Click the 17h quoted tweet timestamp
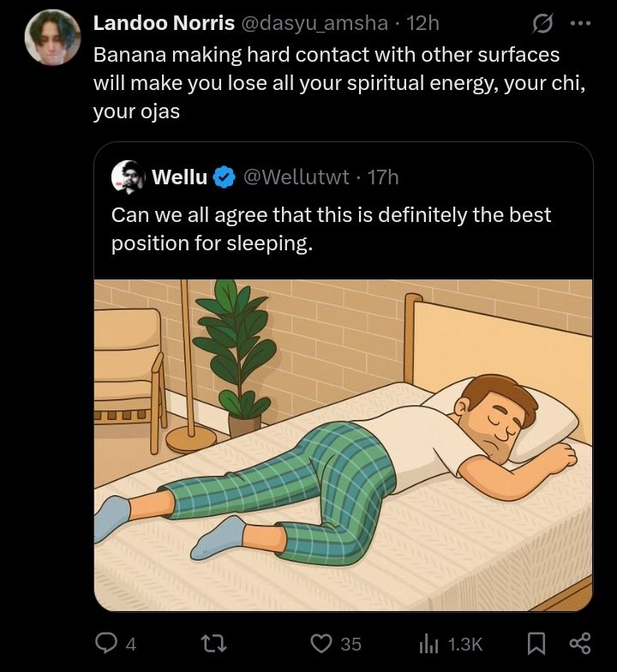The height and width of the screenshot is (672, 617). coord(383,177)
